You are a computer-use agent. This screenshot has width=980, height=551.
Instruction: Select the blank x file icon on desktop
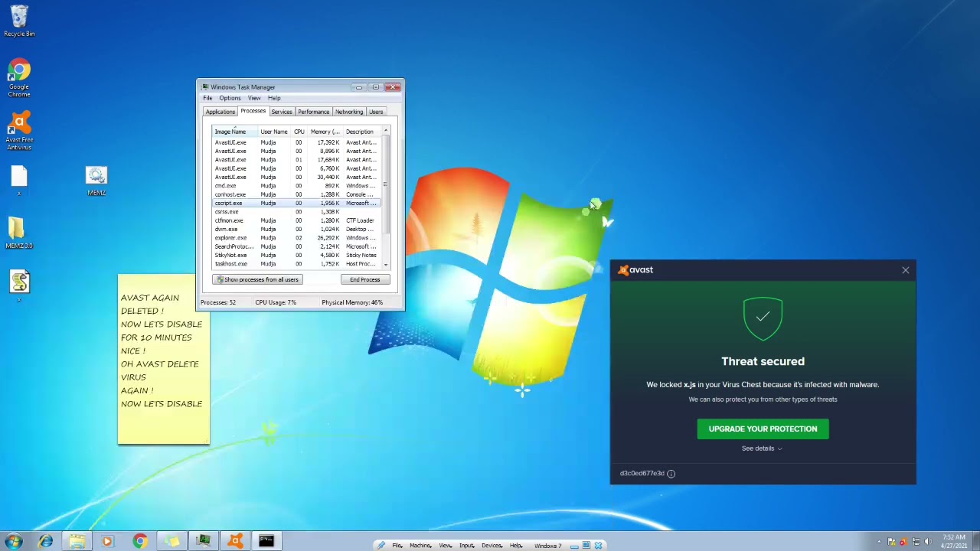pyautogui.click(x=19, y=181)
